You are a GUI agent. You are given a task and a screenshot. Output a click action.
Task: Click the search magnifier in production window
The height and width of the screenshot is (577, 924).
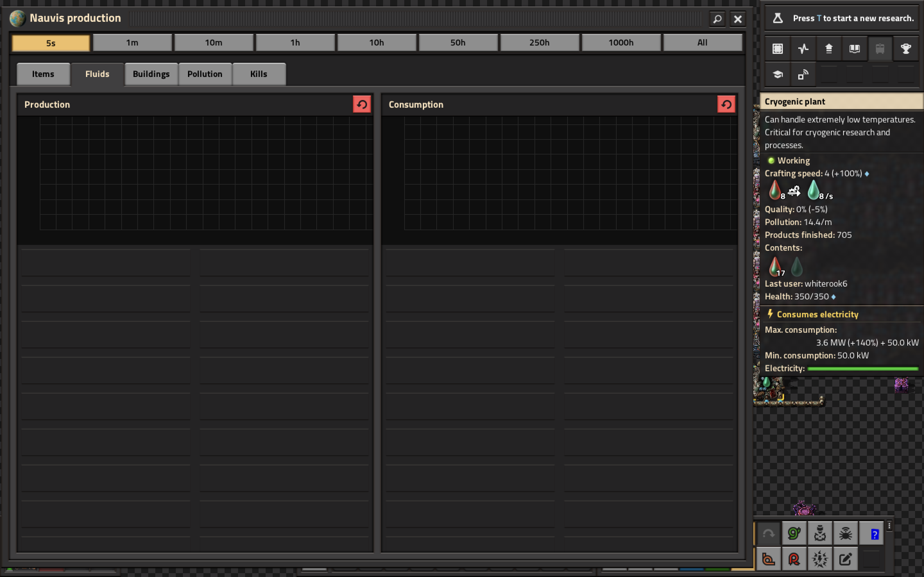717,19
